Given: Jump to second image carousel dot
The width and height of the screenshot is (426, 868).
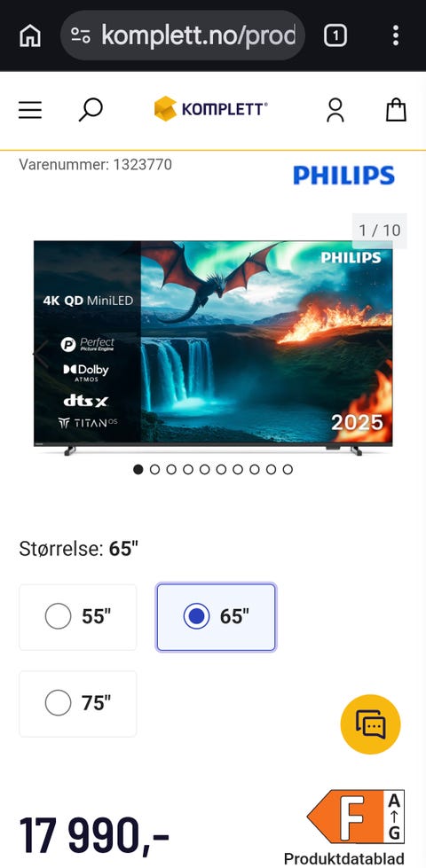Looking at the screenshot, I should click(x=154, y=469).
